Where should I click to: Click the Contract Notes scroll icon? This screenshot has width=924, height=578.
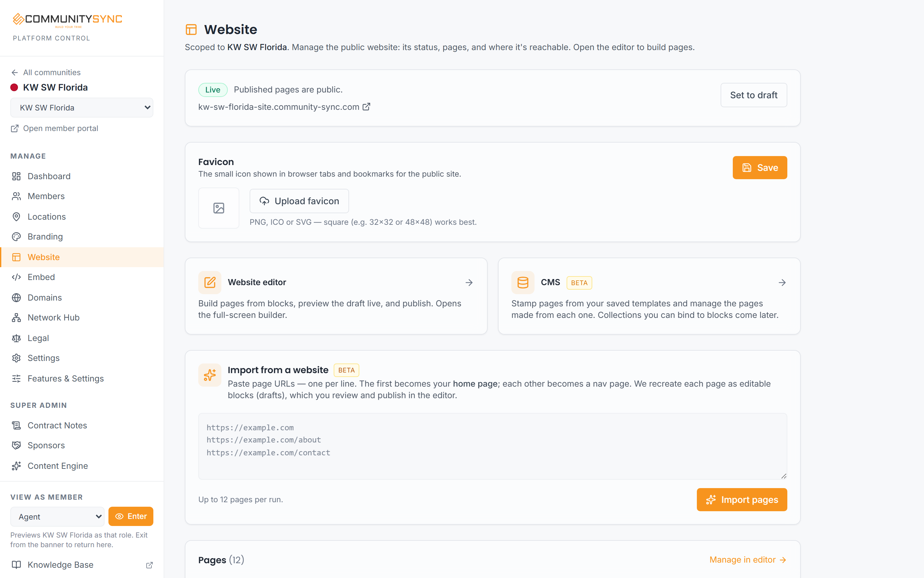(16, 425)
